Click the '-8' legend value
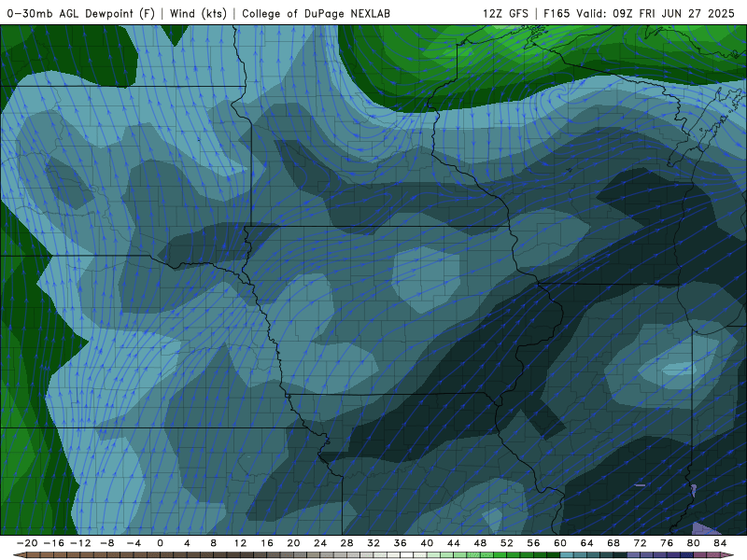Image resolution: width=747 pixels, height=560 pixels. coord(106,543)
